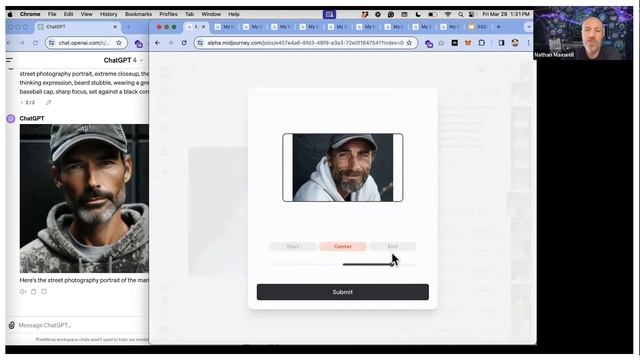Open the Apple menu
This screenshot has height=360, width=640.
click(10, 14)
